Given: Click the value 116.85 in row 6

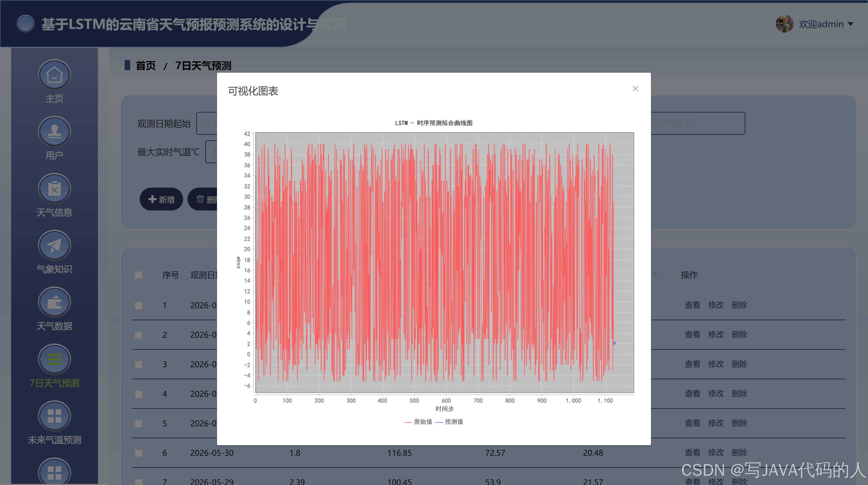Looking at the screenshot, I should tap(399, 453).
